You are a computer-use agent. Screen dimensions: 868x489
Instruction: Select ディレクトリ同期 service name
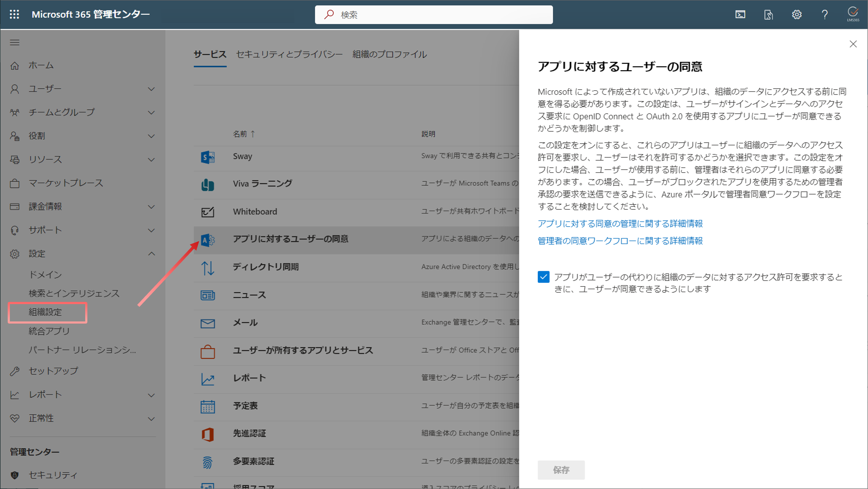click(x=266, y=267)
